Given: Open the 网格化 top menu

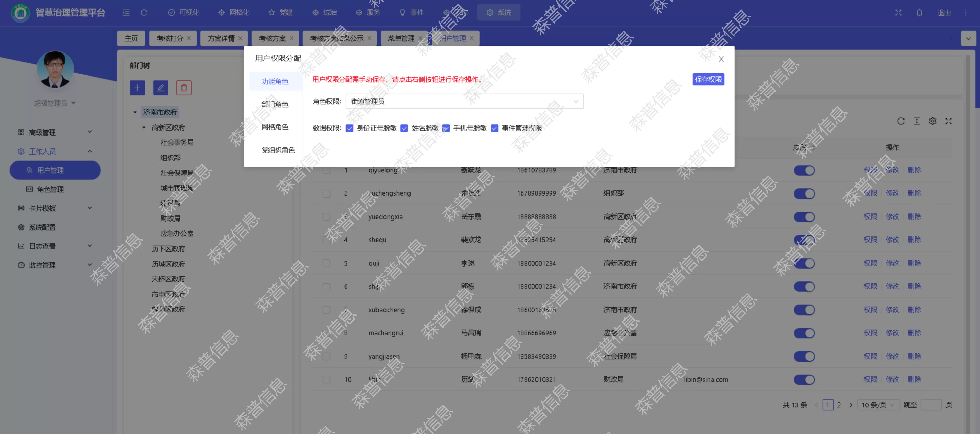Looking at the screenshot, I should click(234, 13).
